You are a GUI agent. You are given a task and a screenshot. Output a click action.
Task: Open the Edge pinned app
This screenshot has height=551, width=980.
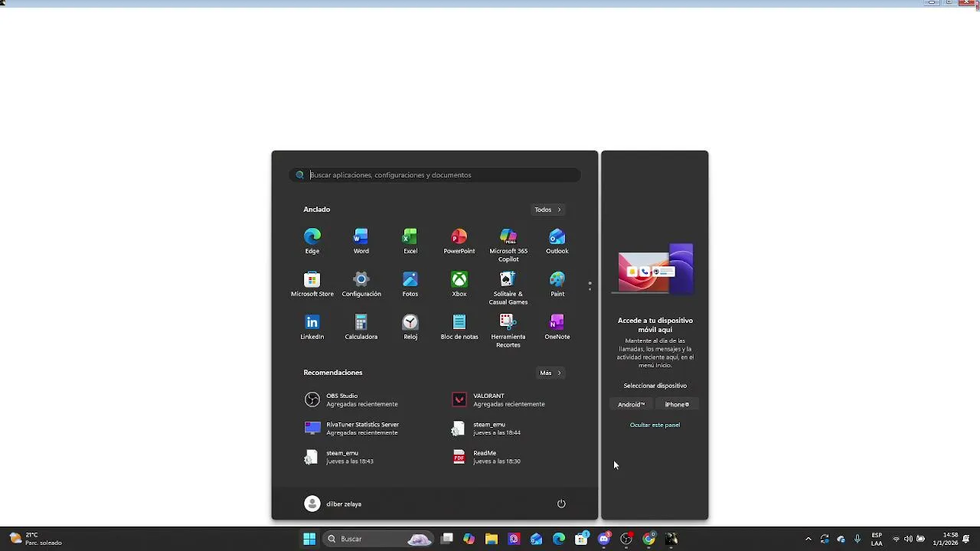pos(312,241)
